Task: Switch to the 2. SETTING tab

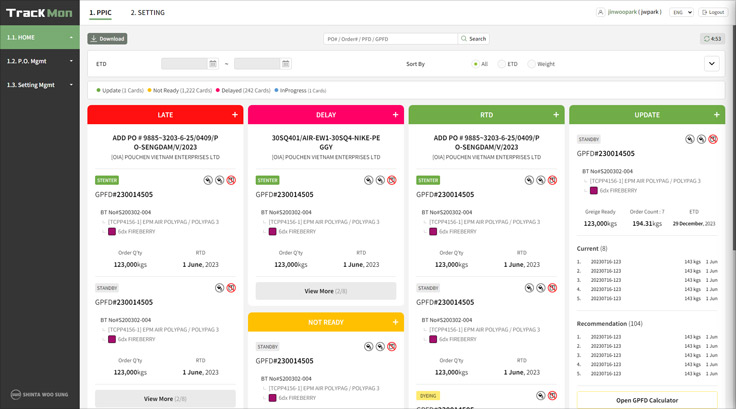Action: (x=147, y=12)
